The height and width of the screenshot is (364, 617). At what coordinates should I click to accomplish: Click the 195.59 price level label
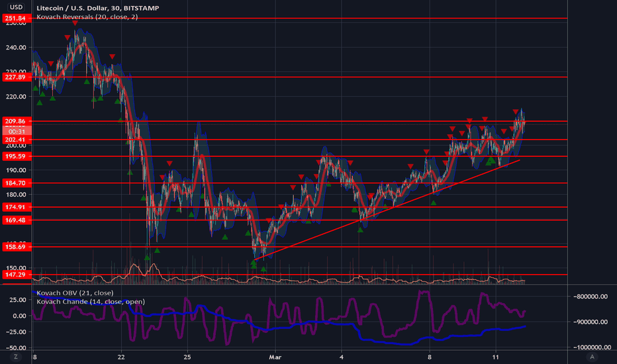[16, 156]
